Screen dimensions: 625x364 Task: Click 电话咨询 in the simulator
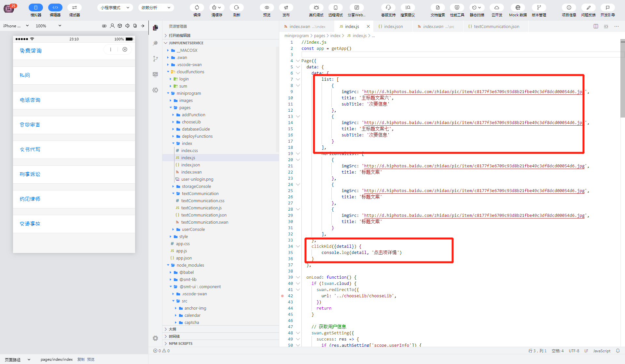tap(30, 100)
